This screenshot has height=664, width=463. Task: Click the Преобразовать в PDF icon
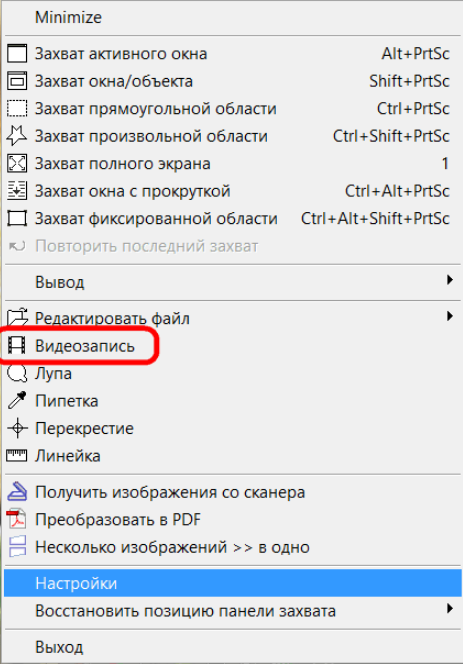17,520
